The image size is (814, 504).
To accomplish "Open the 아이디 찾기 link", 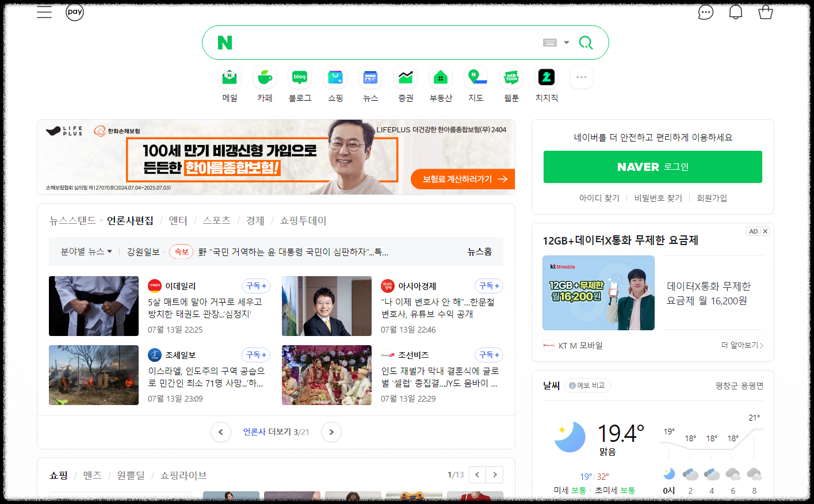I will (599, 198).
